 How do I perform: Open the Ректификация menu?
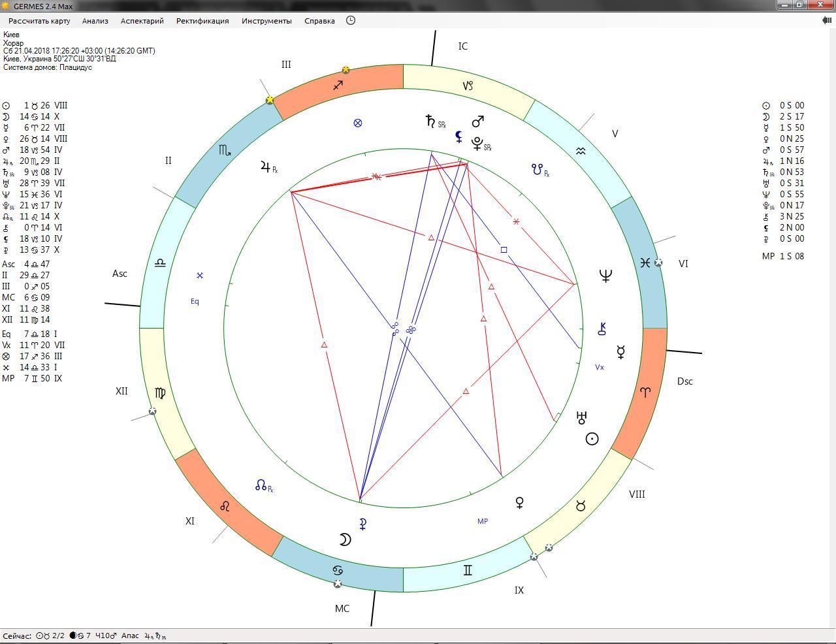[x=202, y=21]
